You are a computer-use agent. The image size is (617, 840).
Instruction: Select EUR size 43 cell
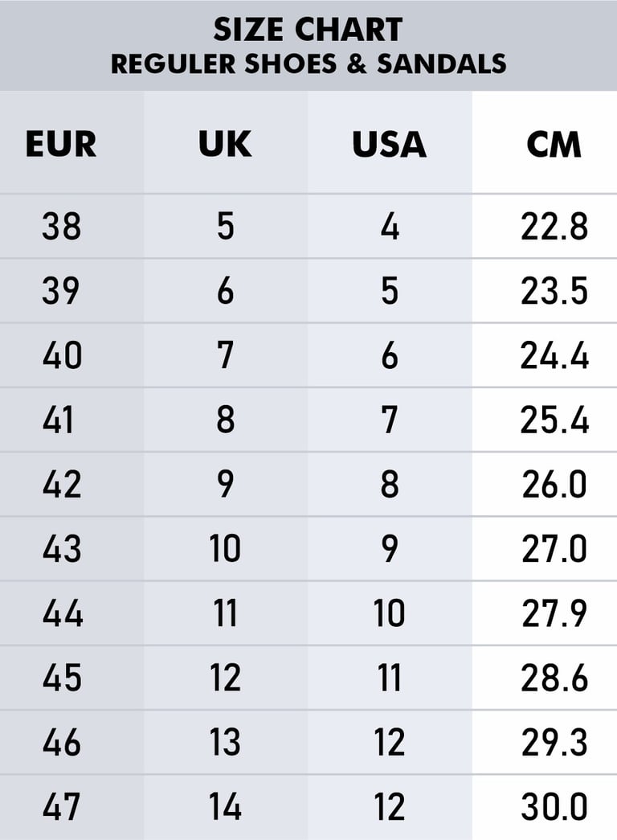62,548
